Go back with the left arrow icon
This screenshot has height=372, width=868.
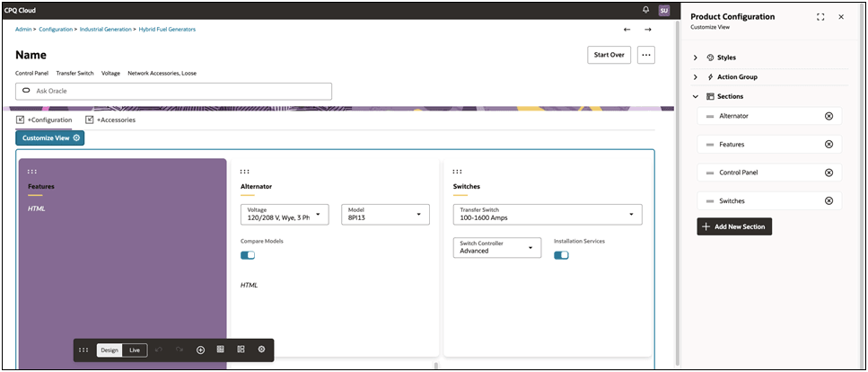(x=627, y=30)
